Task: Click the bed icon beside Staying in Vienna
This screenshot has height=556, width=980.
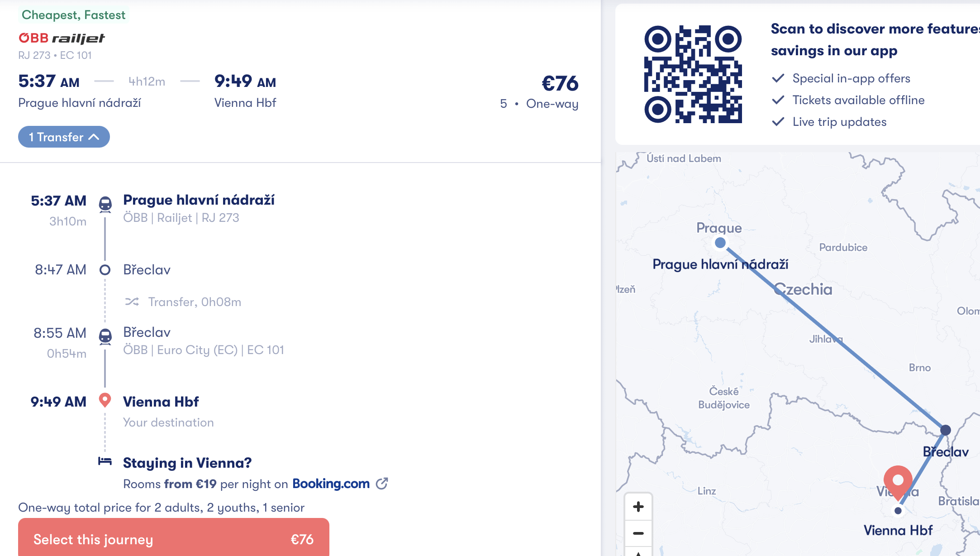Action: tap(105, 461)
